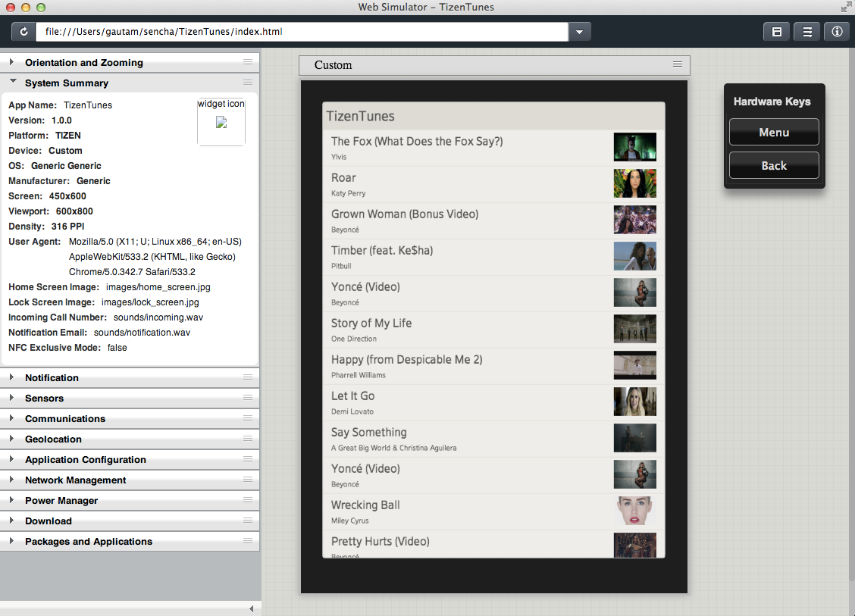Click the Roar video thumbnail
855x616 pixels.
tap(634, 183)
